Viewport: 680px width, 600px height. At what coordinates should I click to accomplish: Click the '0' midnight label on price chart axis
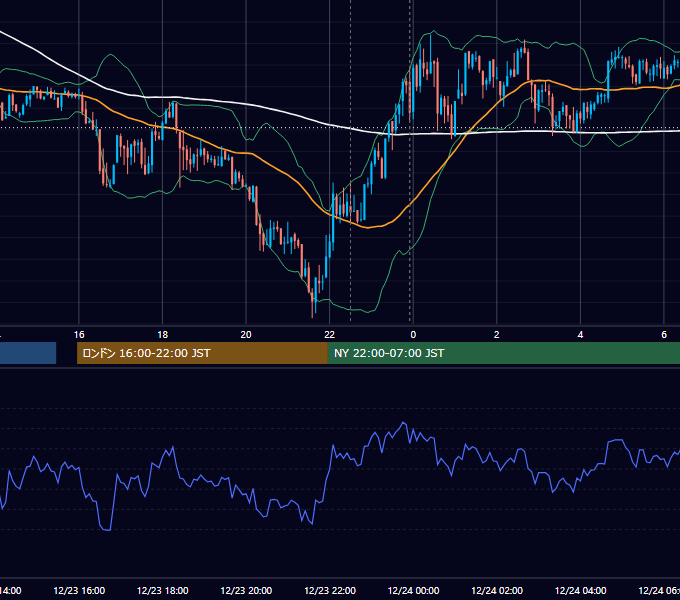[x=413, y=335]
